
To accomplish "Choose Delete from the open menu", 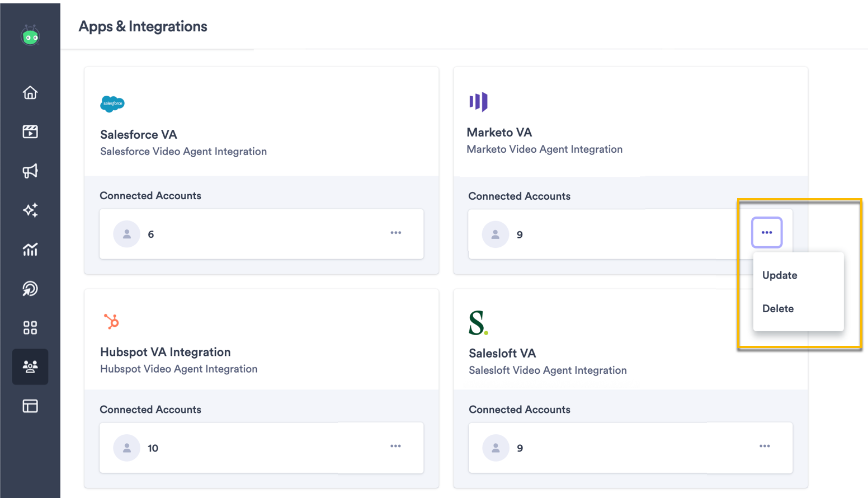I will point(778,308).
